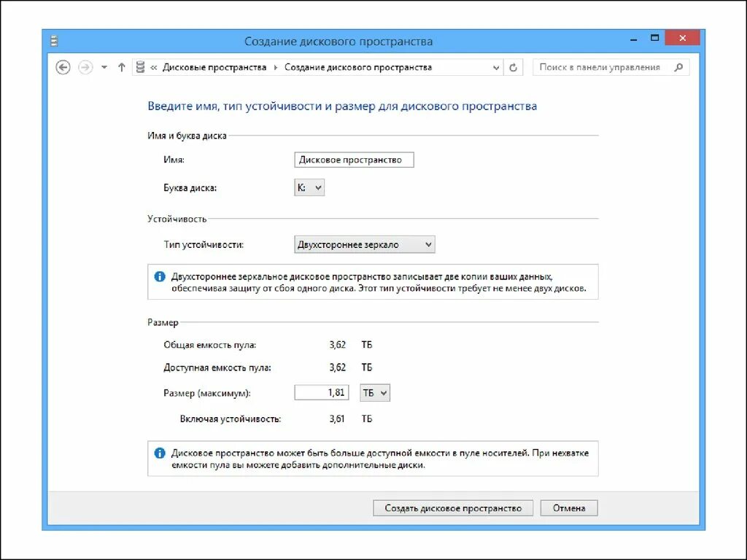Viewport: 747px width, 560px height.
Task: Open the Тип устойчивости dropdown
Action: [x=365, y=245]
